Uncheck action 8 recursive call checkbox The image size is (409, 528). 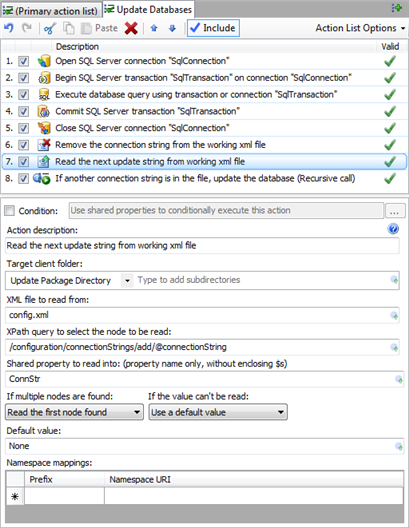23,178
